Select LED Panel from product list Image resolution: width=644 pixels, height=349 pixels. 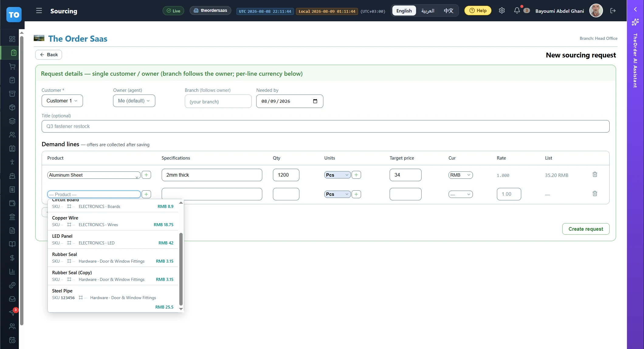[113, 239]
